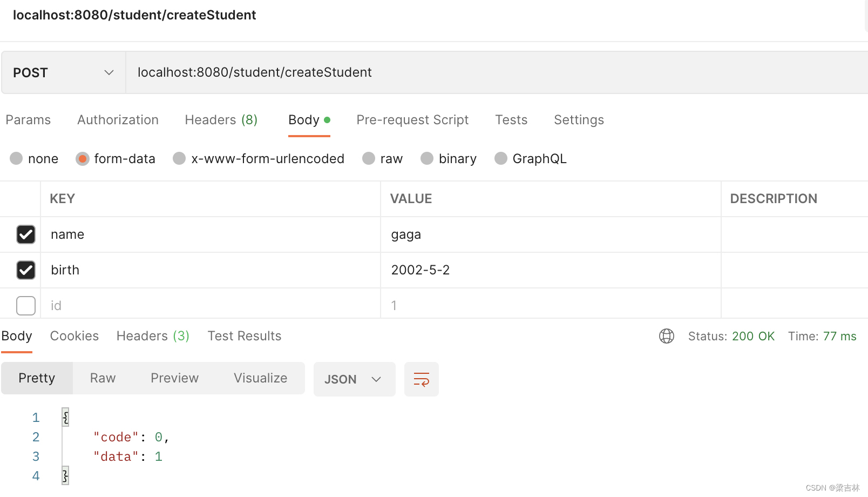Select x-www-form-urlencoded radio button
Viewport: 868px width, 497px height.
[179, 158]
